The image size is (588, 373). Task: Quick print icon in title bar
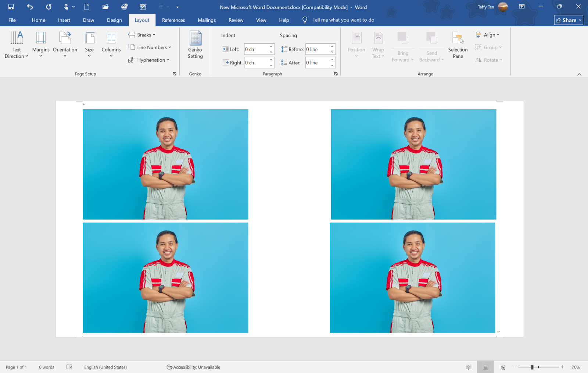click(125, 7)
